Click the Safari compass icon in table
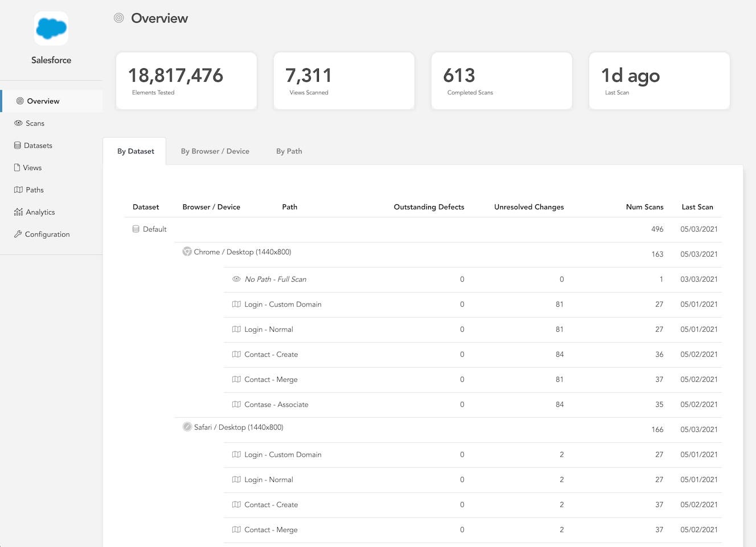The image size is (756, 547). [x=187, y=427]
